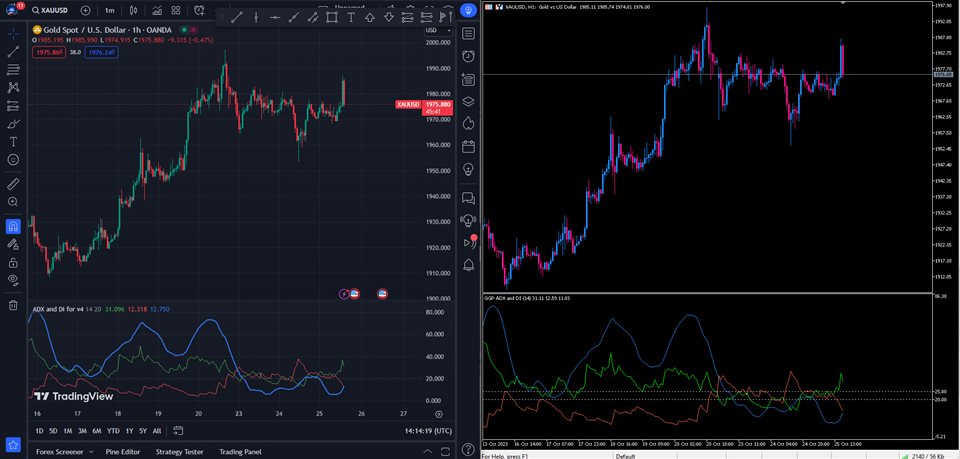Toggle hide all drawings eye icon
The width and height of the screenshot is (960, 459).
coord(13,280)
